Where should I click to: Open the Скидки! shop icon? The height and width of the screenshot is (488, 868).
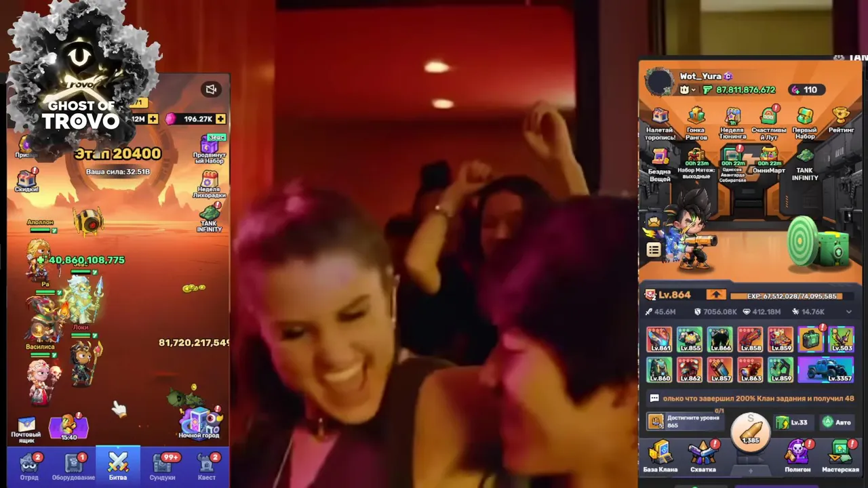[26, 180]
